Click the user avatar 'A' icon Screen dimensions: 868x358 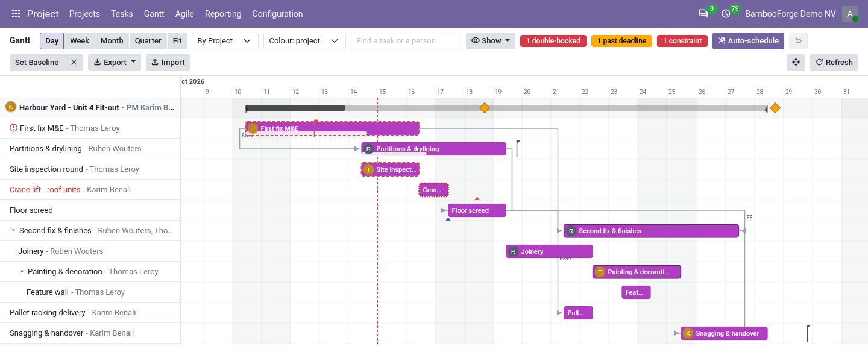[850, 14]
